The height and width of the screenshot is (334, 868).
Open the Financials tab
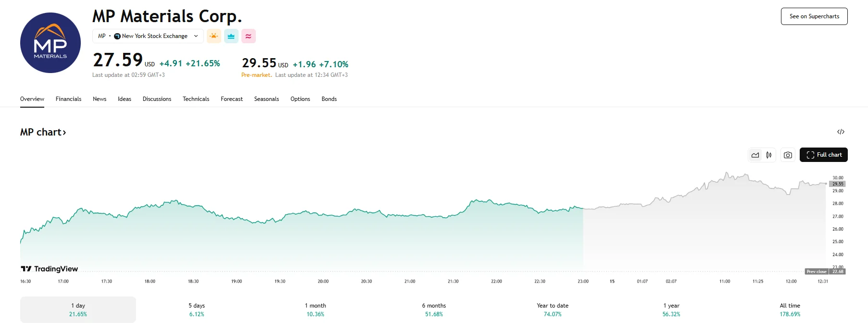(68, 99)
